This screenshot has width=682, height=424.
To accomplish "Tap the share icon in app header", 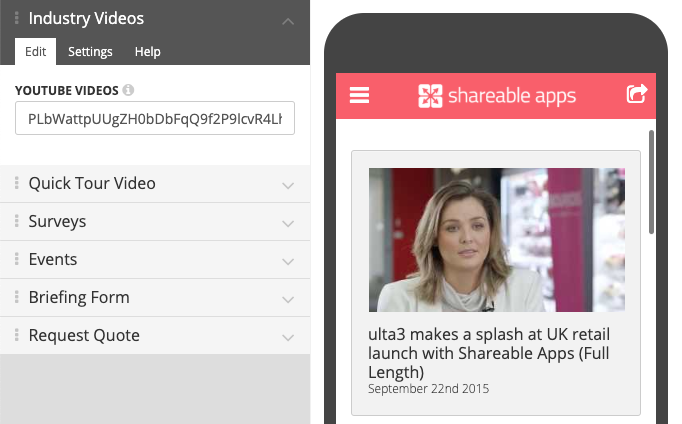I will [x=637, y=94].
